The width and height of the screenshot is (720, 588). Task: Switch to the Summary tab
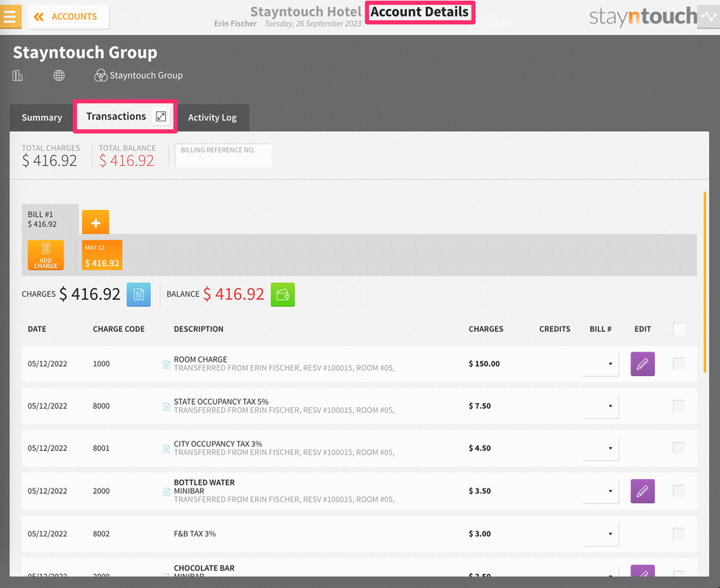coord(41,117)
